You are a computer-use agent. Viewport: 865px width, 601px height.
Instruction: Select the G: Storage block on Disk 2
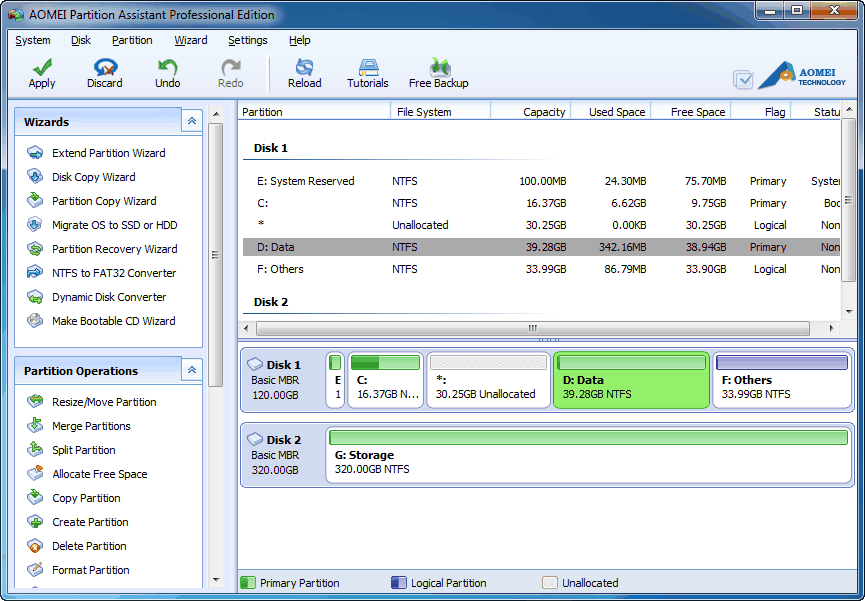589,455
